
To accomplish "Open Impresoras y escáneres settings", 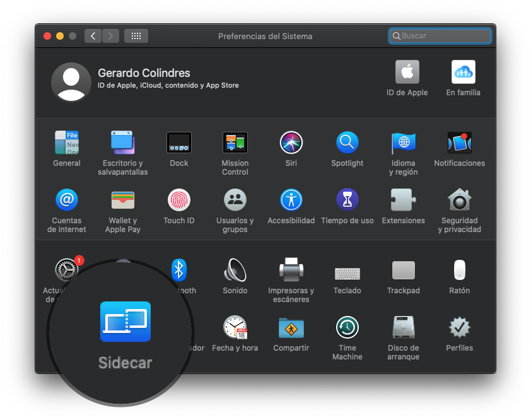I will tap(291, 270).
